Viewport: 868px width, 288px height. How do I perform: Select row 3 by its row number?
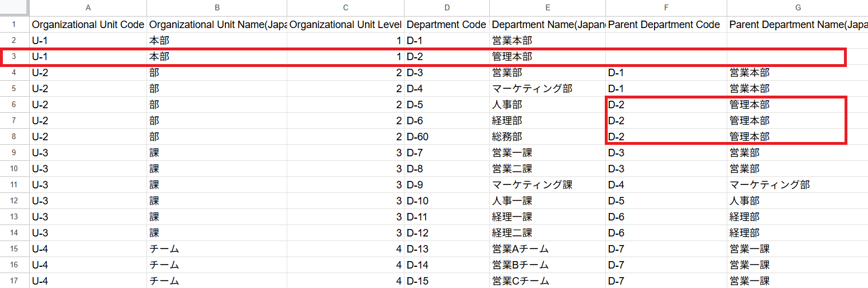[14, 57]
